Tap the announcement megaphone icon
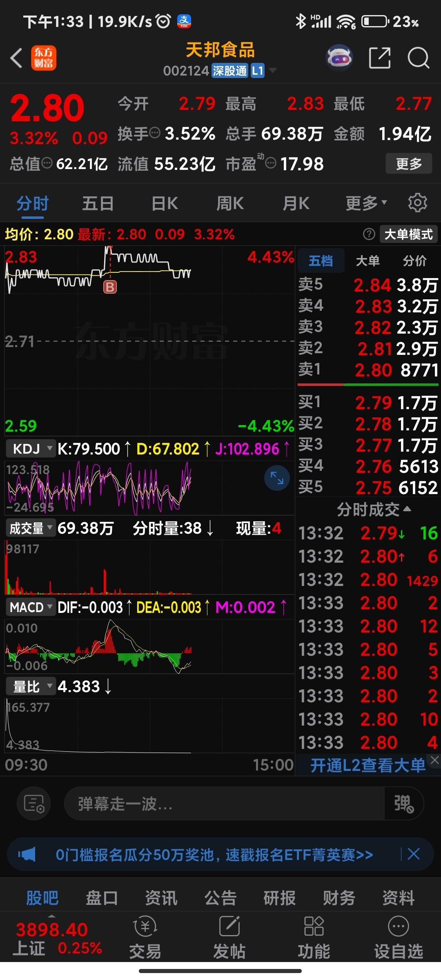The width and height of the screenshot is (441, 980). click(27, 854)
